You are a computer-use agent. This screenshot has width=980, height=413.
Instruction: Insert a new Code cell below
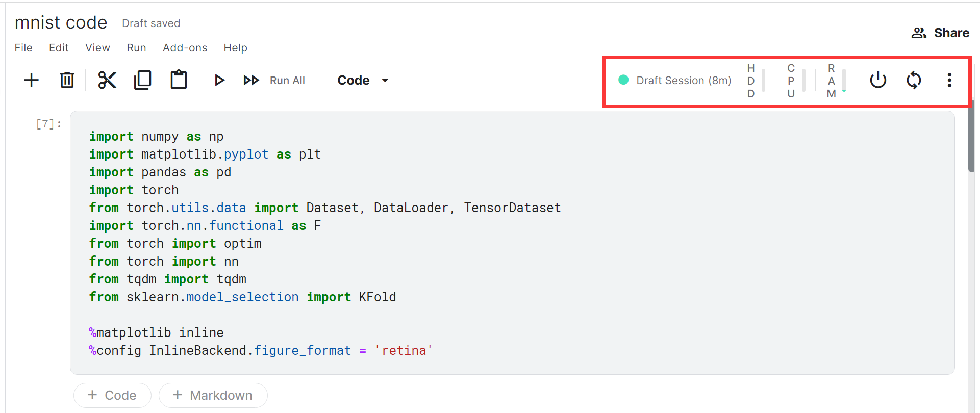click(x=112, y=395)
